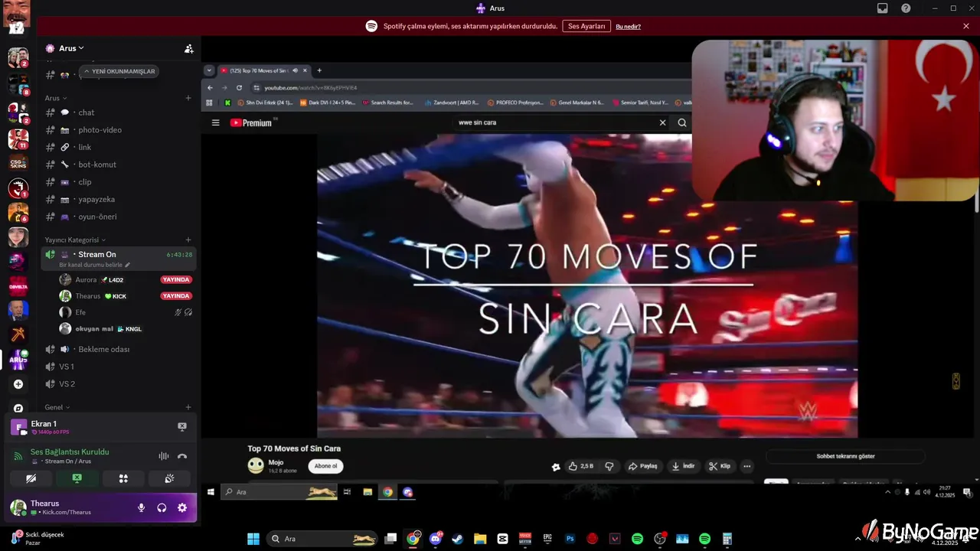Add a channel to Yayıncı Kategorisi
Screen dimensions: 980x551
point(188,240)
